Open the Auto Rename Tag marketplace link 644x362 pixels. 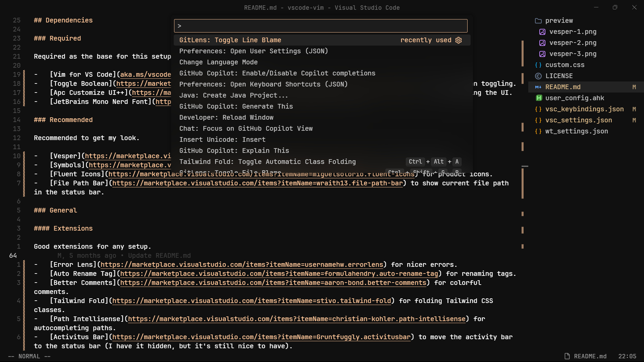tap(279, 274)
